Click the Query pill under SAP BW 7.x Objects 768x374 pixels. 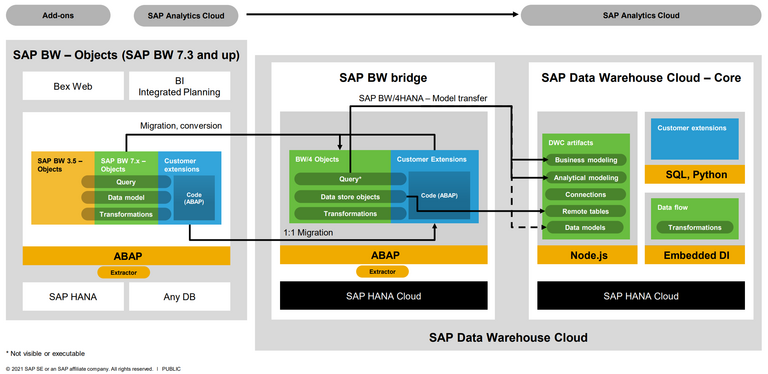[126, 182]
